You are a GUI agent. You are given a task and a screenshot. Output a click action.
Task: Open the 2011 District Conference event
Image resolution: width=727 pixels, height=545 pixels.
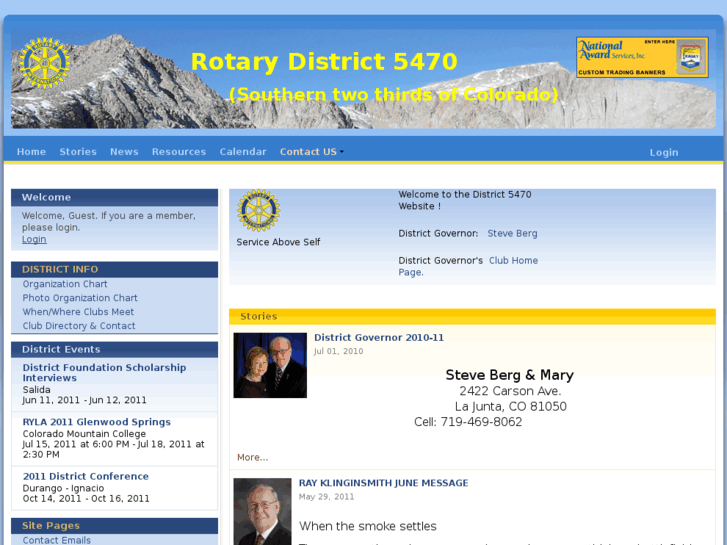click(86, 476)
